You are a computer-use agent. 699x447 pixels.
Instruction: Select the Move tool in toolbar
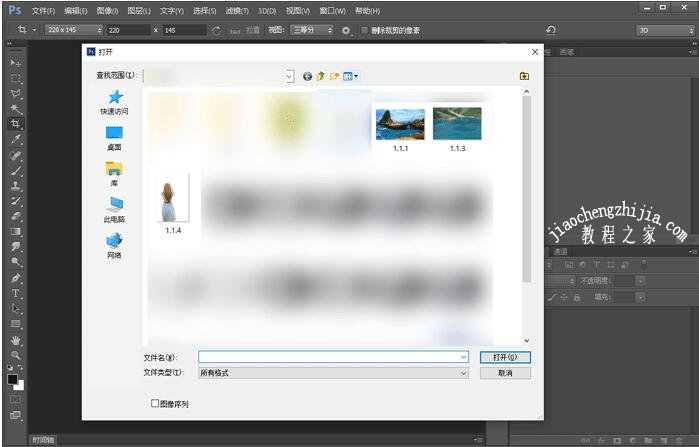tap(15, 62)
